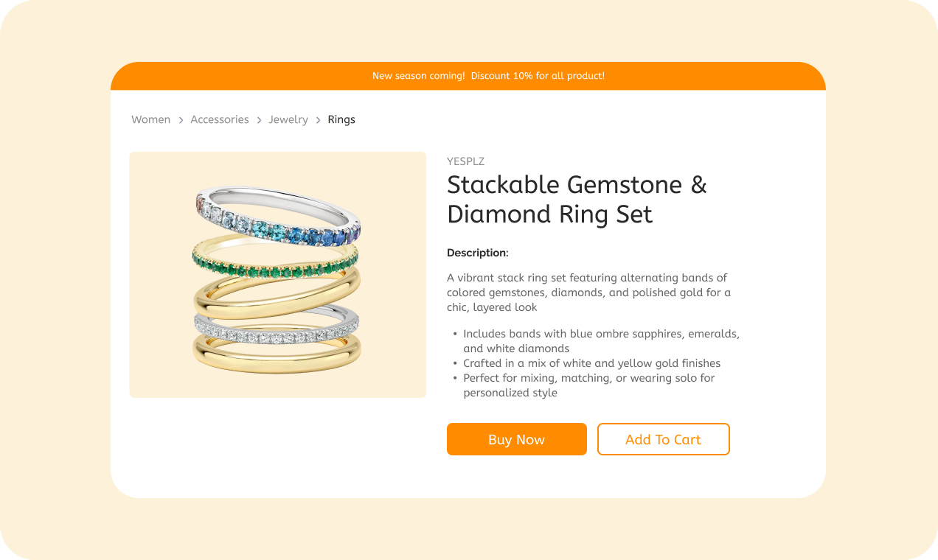Click the product description paragraph text

589,293
